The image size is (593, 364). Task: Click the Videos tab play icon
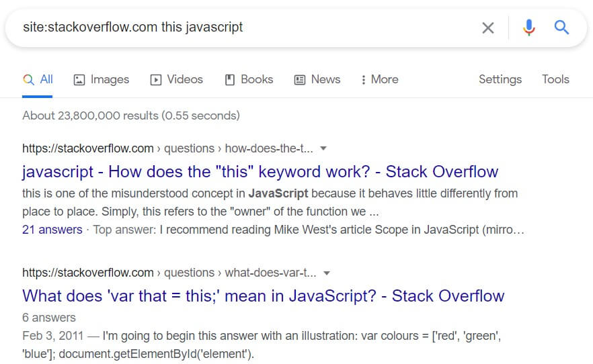tap(156, 80)
